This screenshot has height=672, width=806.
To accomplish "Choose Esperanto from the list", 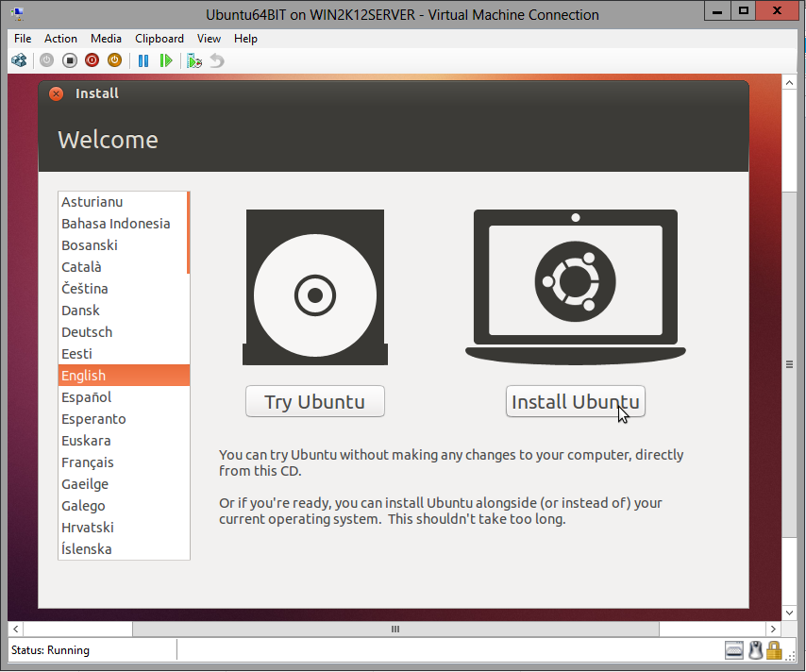I will (124, 419).
